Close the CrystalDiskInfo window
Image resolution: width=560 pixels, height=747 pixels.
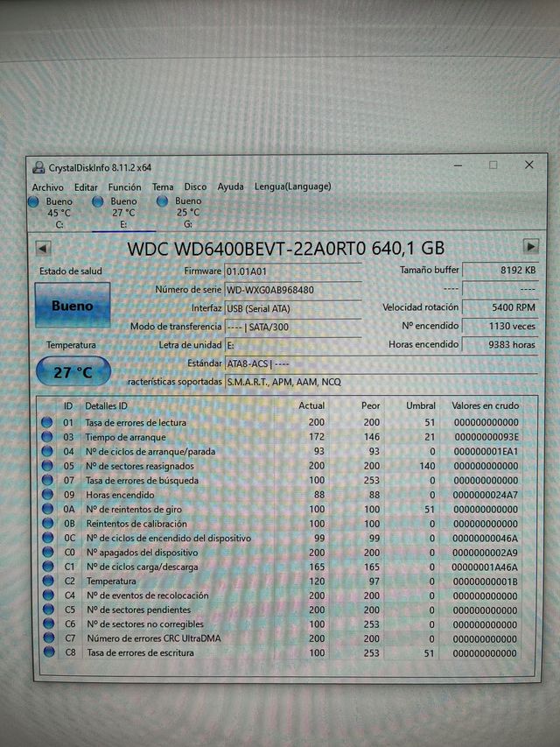(529, 165)
